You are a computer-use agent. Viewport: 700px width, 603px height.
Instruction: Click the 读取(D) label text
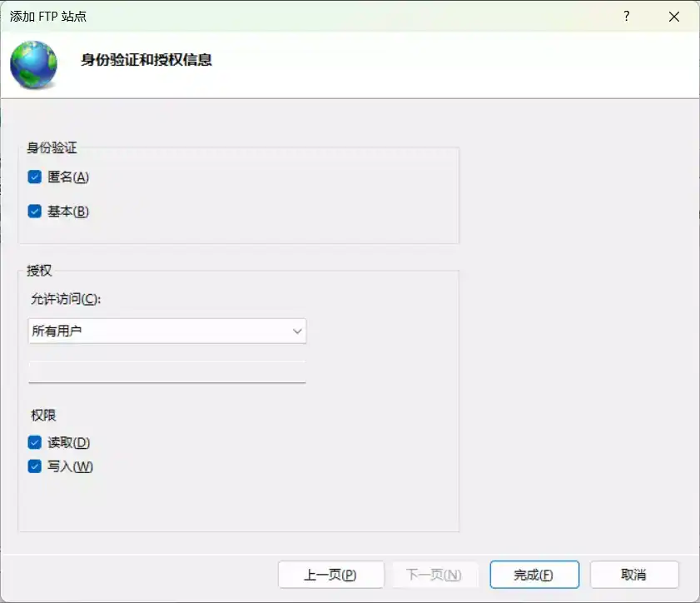point(69,442)
